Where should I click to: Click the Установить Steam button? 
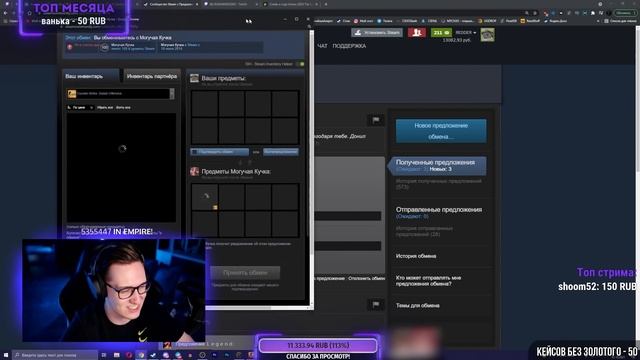[377, 33]
